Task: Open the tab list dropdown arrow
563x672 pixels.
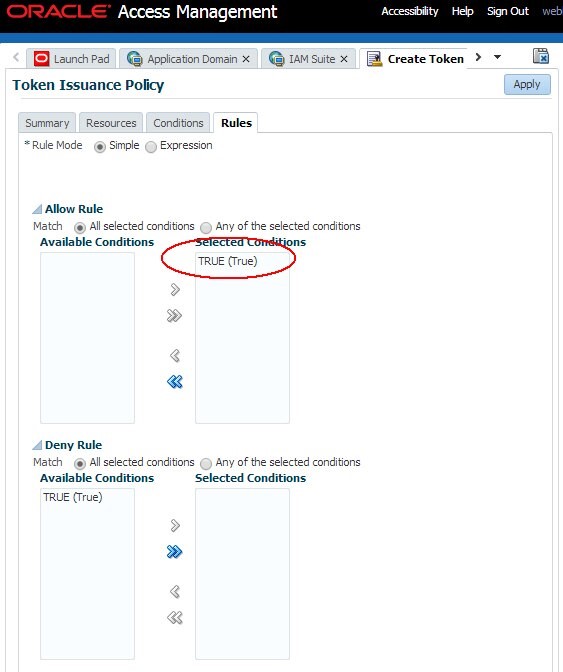Action: click(x=497, y=57)
